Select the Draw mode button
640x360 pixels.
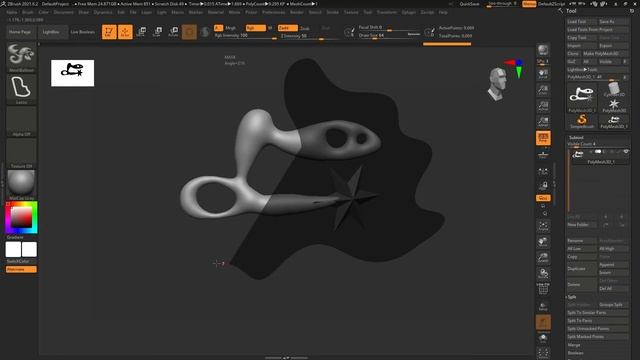click(125, 32)
